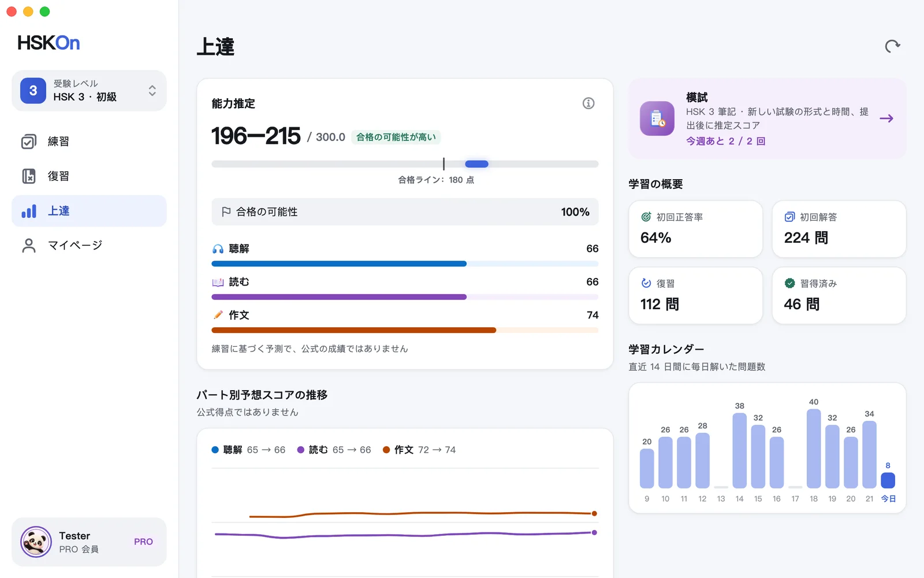Open マイページ in the sidebar
This screenshot has width=924, height=578.
(89, 246)
